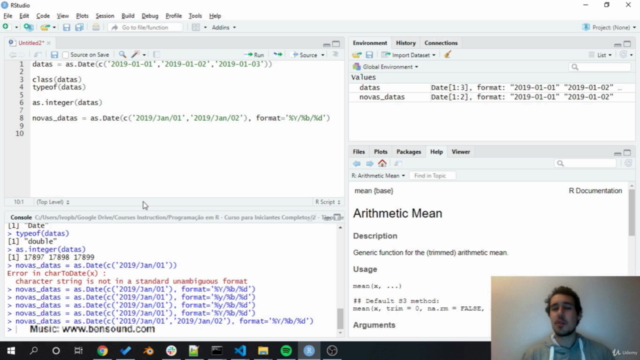640x360 pixels.
Task: Maximize the source editor pane
Action: 336,44
